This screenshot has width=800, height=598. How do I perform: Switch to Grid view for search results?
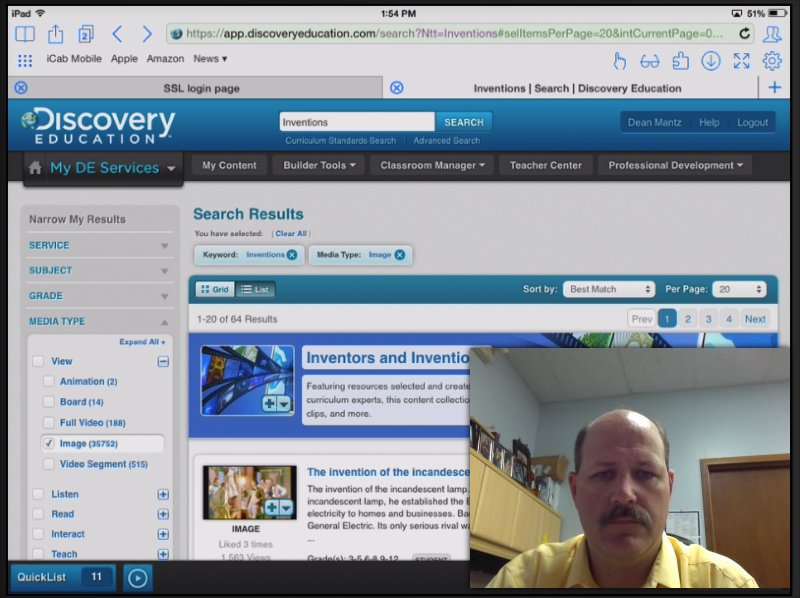(x=215, y=288)
